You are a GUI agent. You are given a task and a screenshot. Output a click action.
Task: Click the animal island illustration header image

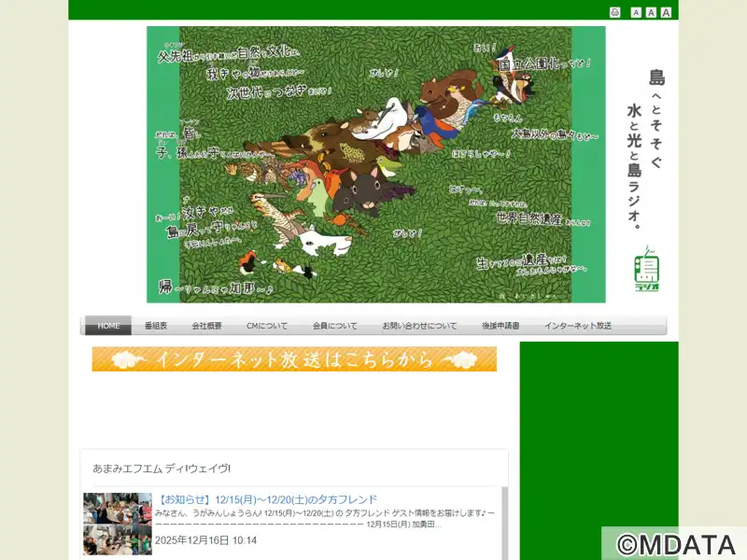click(375, 164)
